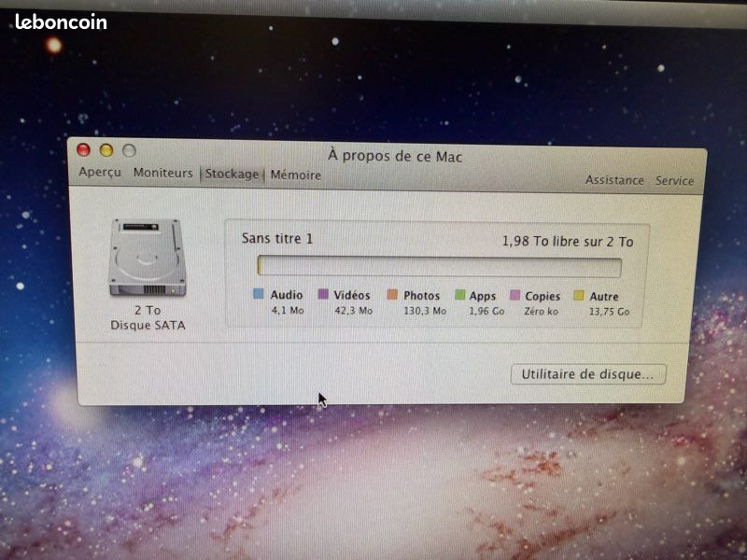The height and width of the screenshot is (560, 747).
Task: Click the Copies legend label
Action: pos(543,296)
